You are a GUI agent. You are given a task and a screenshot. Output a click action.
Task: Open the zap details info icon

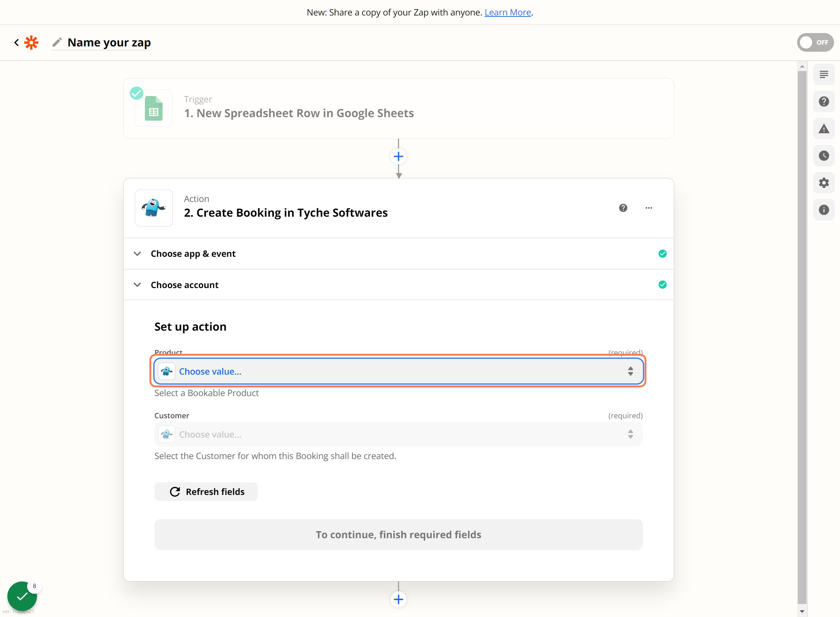pyautogui.click(x=823, y=210)
